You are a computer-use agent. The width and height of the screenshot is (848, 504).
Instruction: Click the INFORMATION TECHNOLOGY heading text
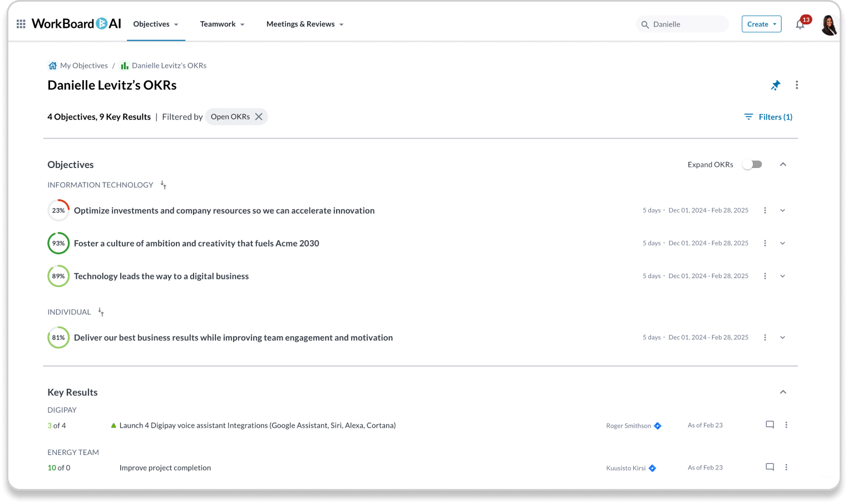point(100,185)
